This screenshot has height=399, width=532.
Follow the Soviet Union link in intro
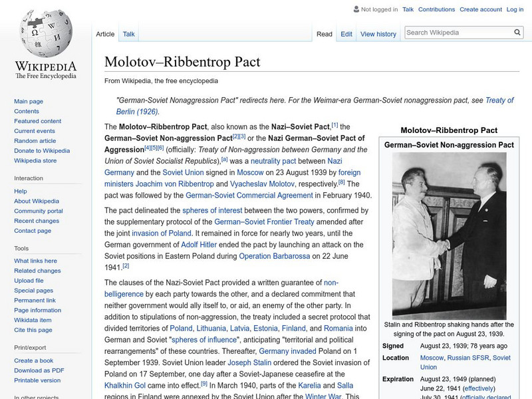(184, 172)
